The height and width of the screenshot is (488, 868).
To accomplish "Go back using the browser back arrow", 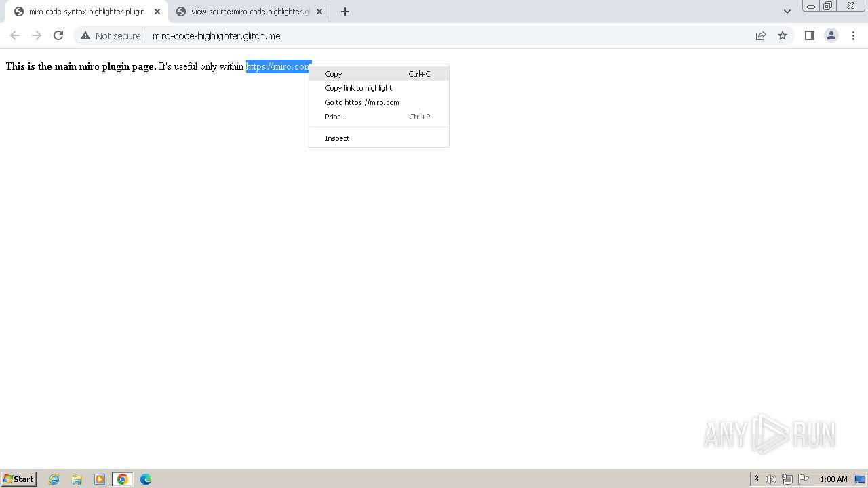I will pos(15,35).
